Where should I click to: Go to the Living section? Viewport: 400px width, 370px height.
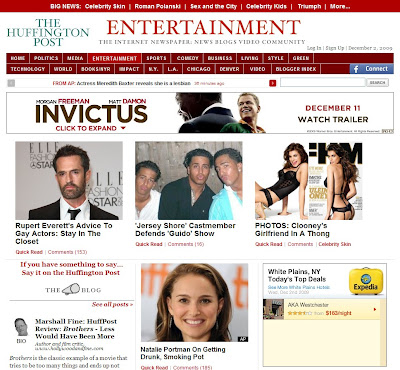250,58
